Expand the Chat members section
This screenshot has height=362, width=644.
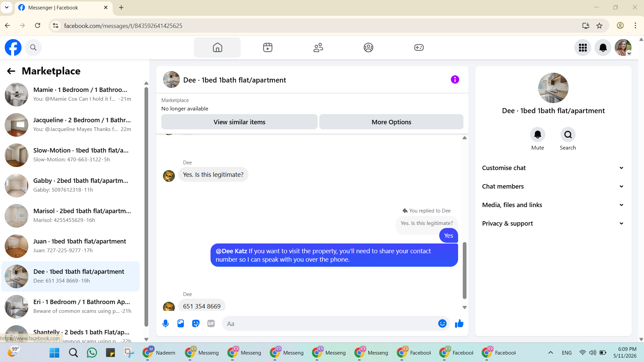pyautogui.click(x=553, y=186)
